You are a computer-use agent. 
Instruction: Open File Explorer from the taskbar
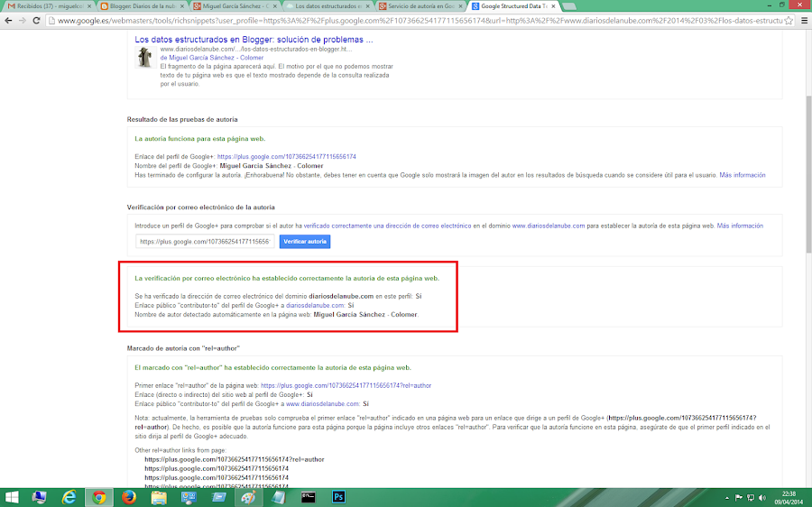coord(159,497)
